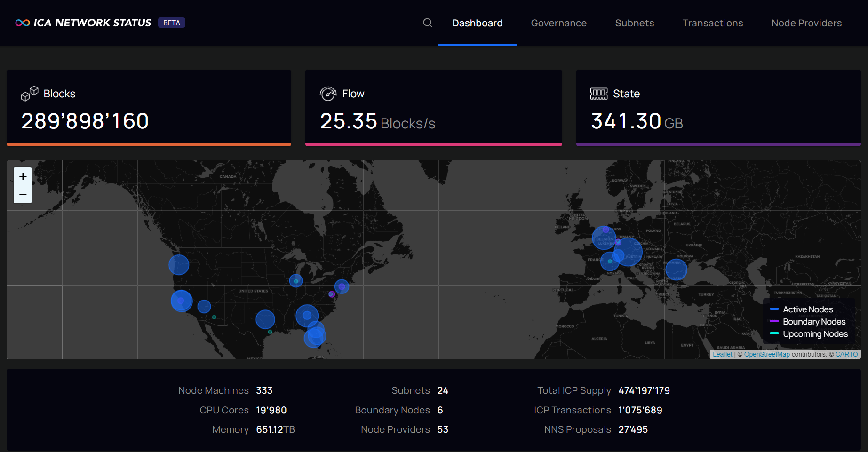Click the Blocks cubes icon

click(30, 94)
